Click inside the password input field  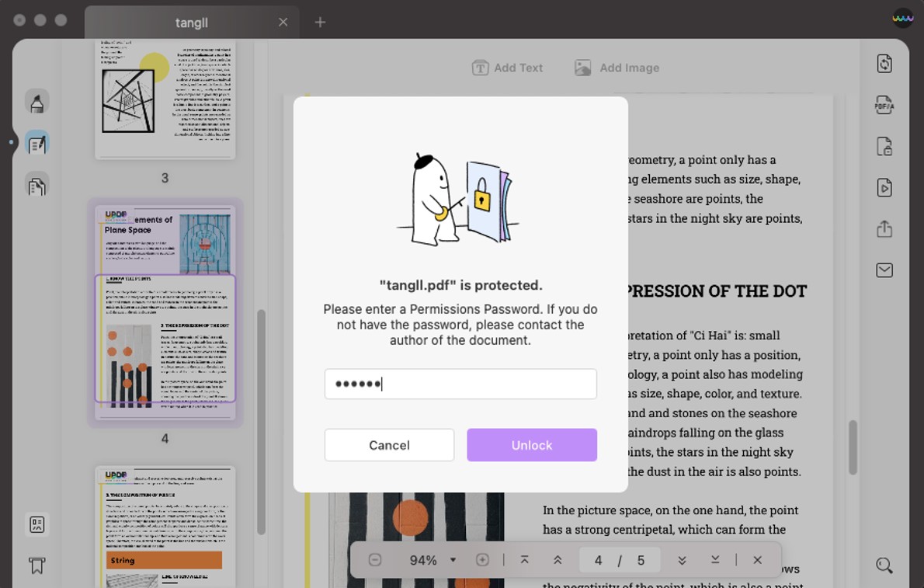[460, 384]
